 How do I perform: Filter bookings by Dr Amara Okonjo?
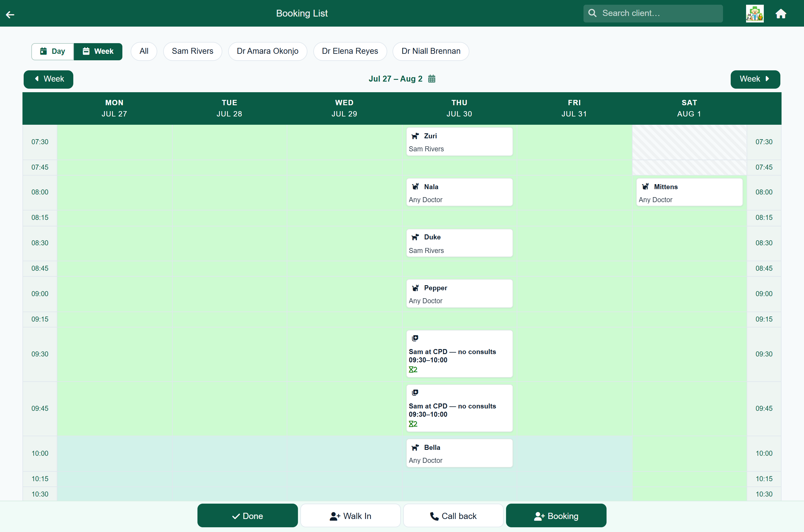click(x=267, y=51)
